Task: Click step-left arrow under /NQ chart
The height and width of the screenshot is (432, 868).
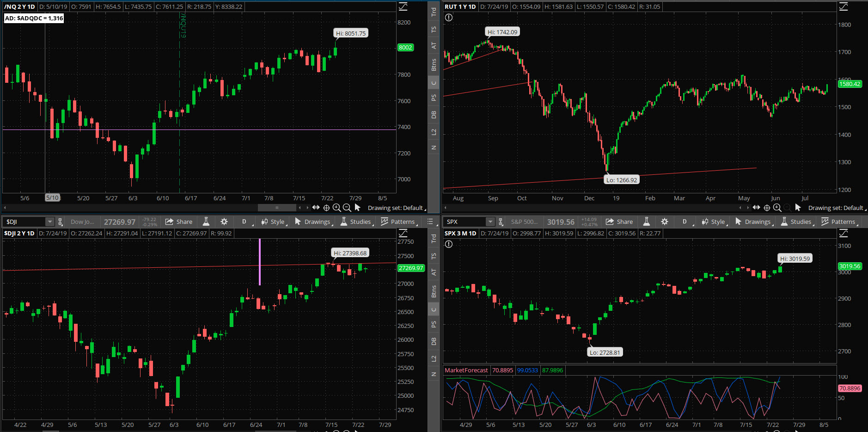Action: click(x=300, y=208)
